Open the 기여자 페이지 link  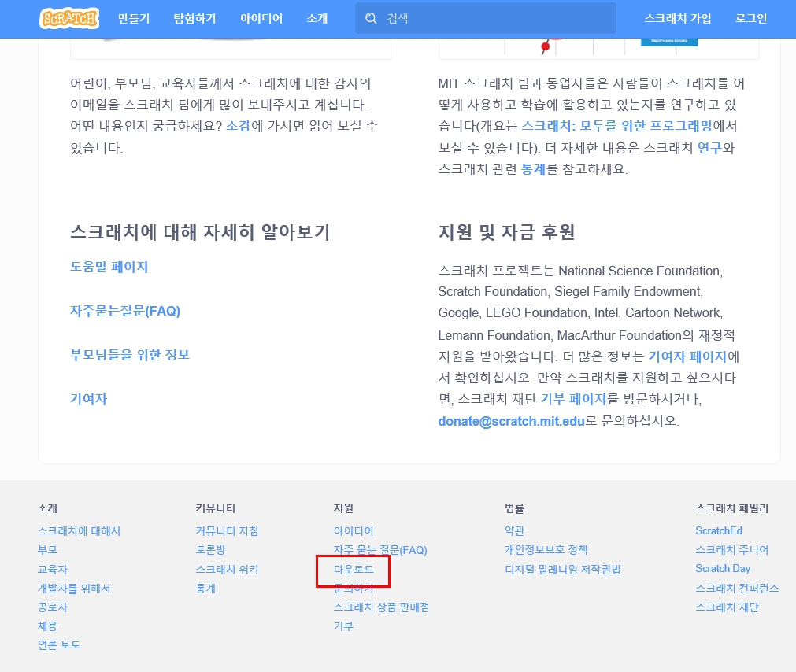click(687, 356)
